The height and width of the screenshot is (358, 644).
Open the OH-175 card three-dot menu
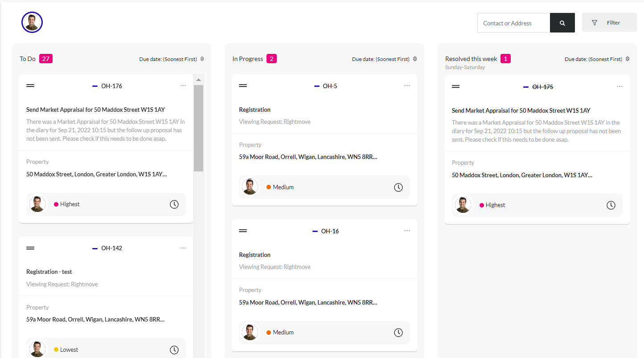point(619,86)
